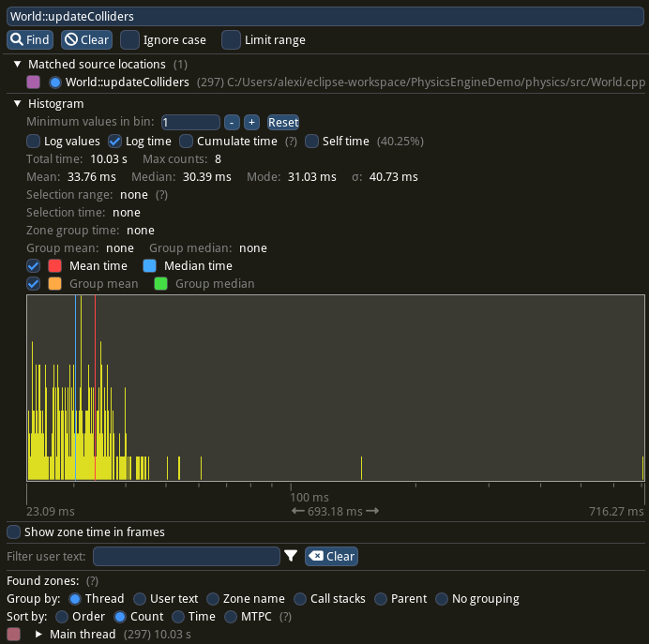This screenshot has height=644, width=649.
Task: Click the Minimum values in bin field
Action: (190, 123)
